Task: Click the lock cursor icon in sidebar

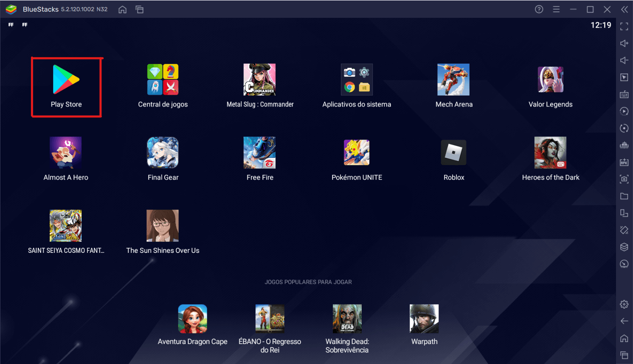Action: 624,77
